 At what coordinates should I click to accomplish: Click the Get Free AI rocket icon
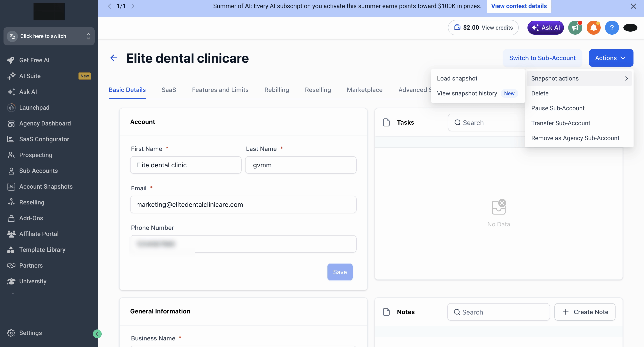pyautogui.click(x=11, y=60)
